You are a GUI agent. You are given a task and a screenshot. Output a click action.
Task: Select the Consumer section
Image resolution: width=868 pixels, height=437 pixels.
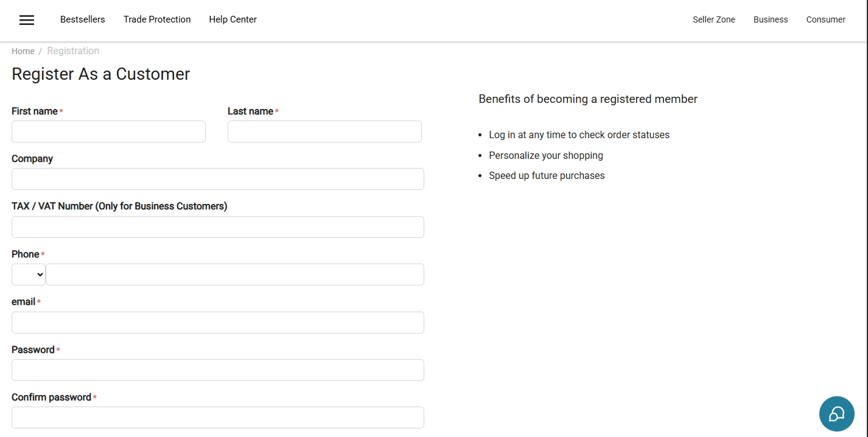[825, 19]
